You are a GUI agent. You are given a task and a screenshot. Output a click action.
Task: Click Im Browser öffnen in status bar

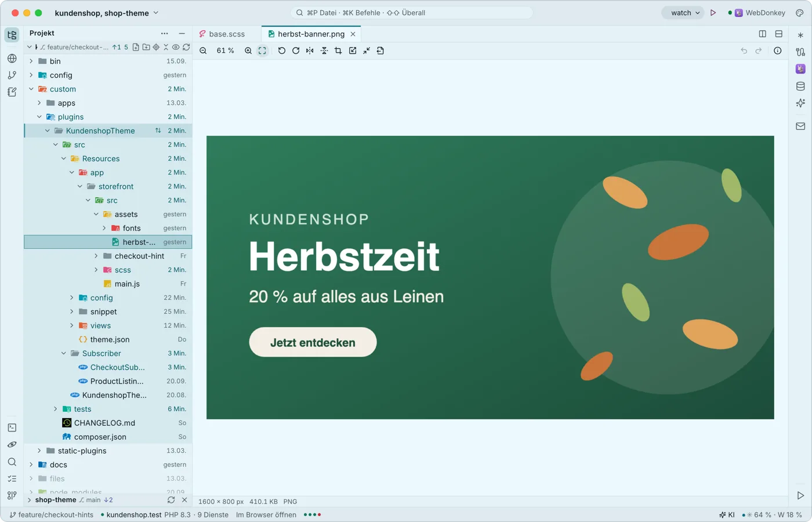click(266, 515)
